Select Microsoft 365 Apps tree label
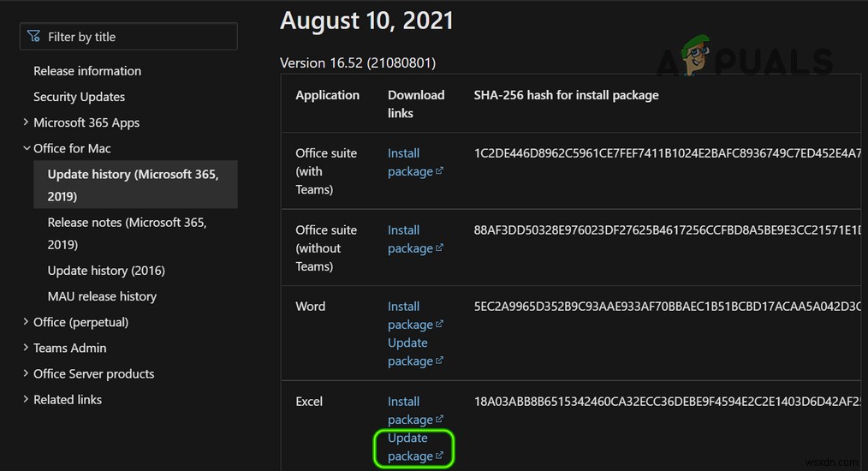 click(x=86, y=122)
